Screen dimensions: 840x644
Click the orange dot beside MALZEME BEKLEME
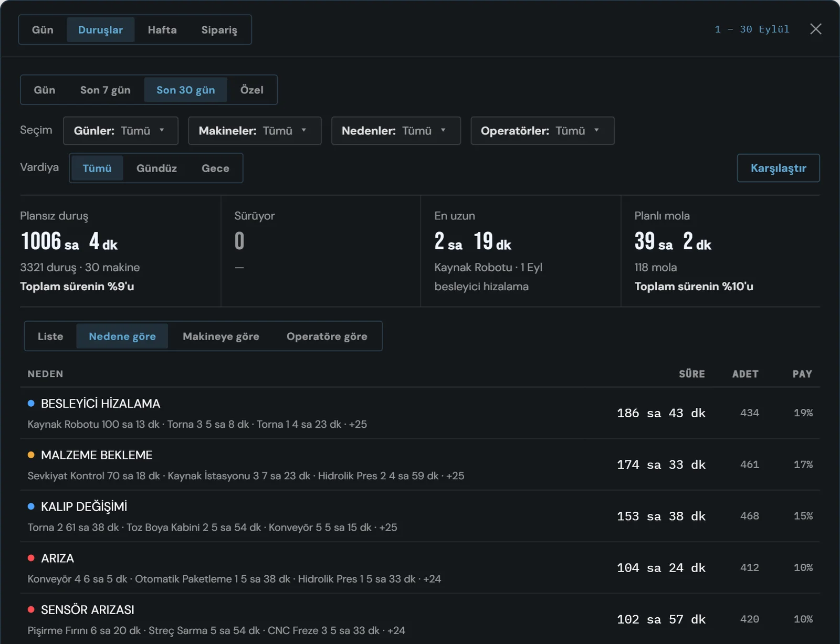[x=31, y=455]
